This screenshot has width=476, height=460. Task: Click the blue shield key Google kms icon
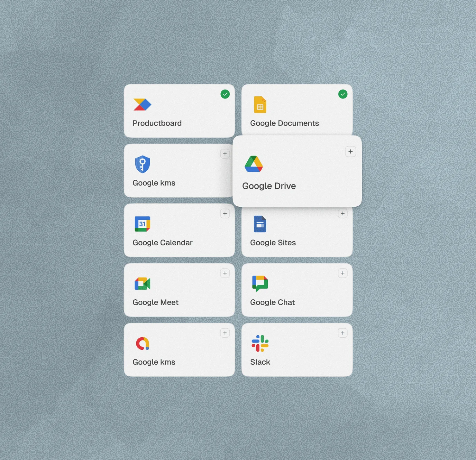[x=143, y=164]
